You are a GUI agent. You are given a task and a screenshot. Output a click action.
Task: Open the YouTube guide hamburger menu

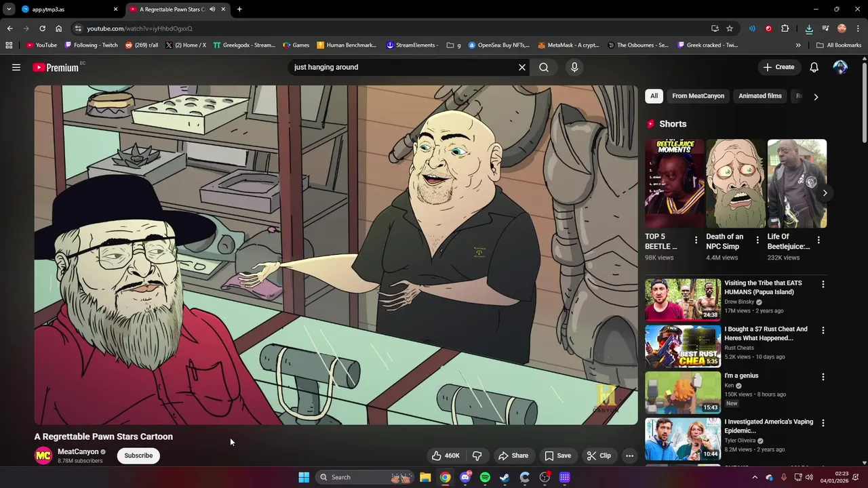[16, 67]
